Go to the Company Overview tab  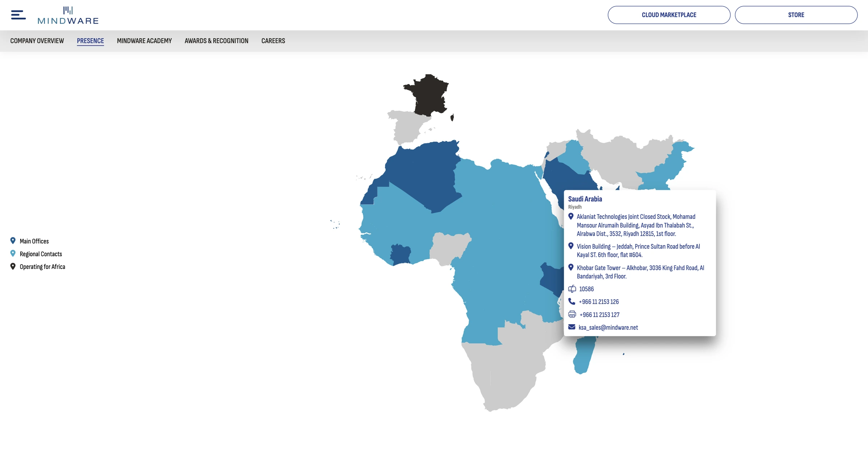pos(37,41)
